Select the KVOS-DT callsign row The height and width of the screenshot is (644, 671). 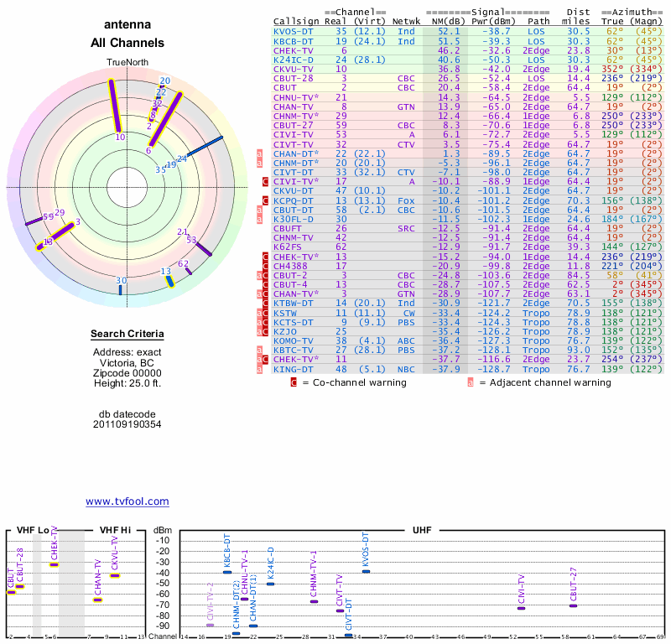pyautogui.click(x=468, y=32)
